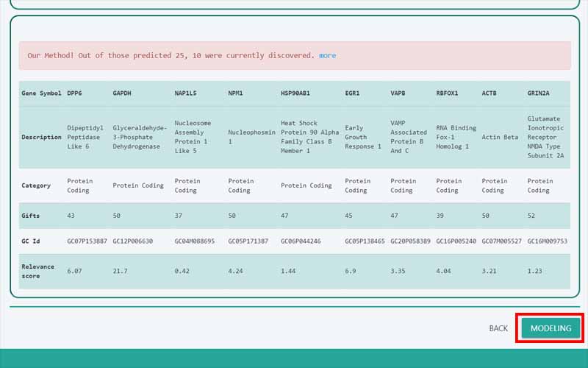
Task: Select the Nucleophosmin 1 description
Action: (x=251, y=138)
